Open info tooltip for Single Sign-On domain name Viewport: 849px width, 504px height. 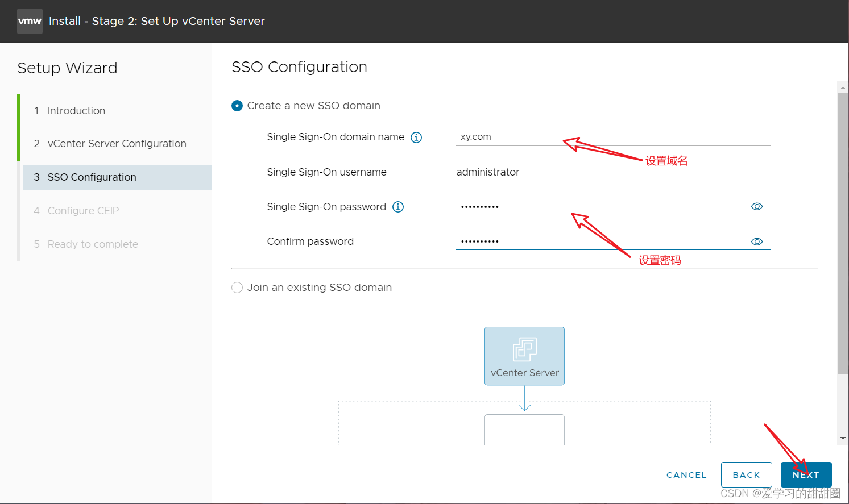(x=416, y=138)
